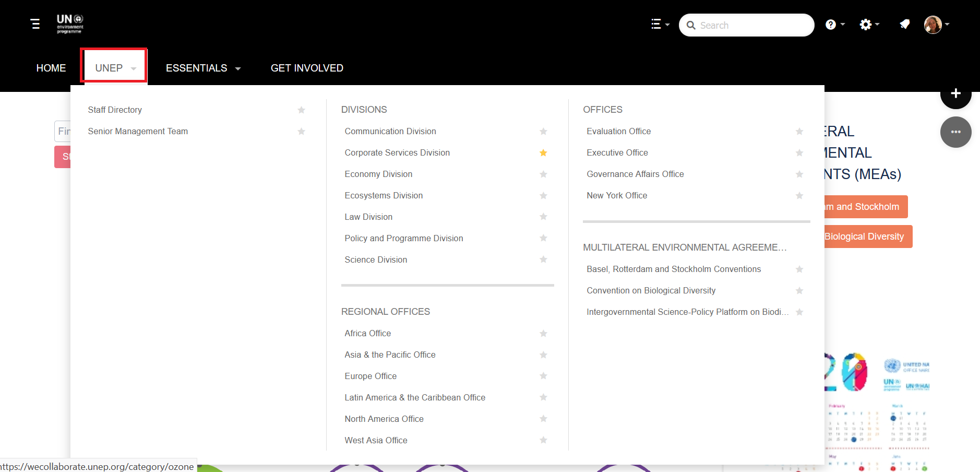
Task: Click orange Biological Diversity button behind menu
Action: pos(868,237)
